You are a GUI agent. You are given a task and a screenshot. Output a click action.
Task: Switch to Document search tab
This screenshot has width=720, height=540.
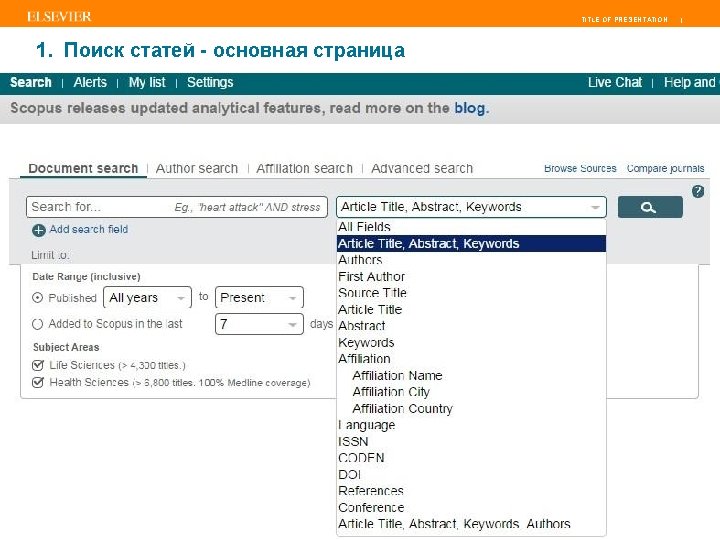[x=83, y=169]
